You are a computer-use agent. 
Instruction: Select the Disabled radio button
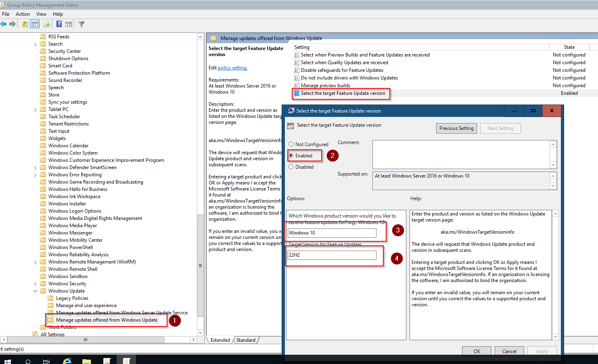click(x=291, y=167)
